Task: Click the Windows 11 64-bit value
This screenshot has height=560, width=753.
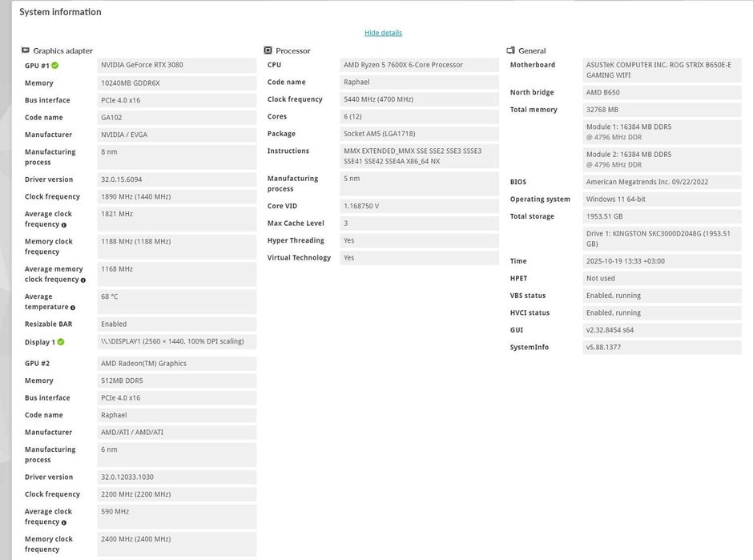Action: point(662,199)
